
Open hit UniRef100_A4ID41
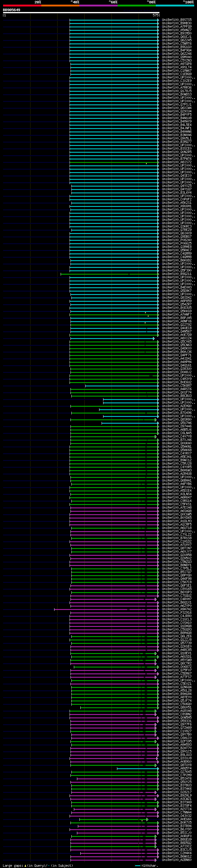[177, 358]
